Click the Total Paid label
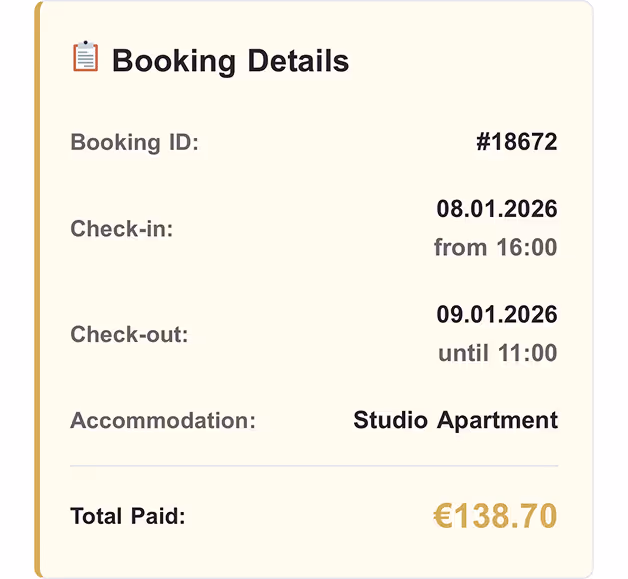The image size is (628, 579). 128,517
